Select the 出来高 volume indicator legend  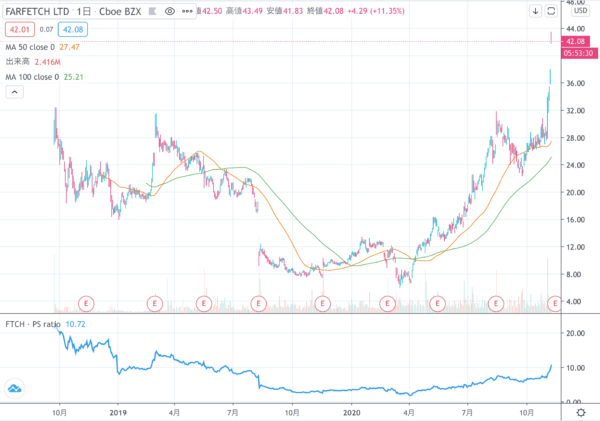(x=18, y=62)
